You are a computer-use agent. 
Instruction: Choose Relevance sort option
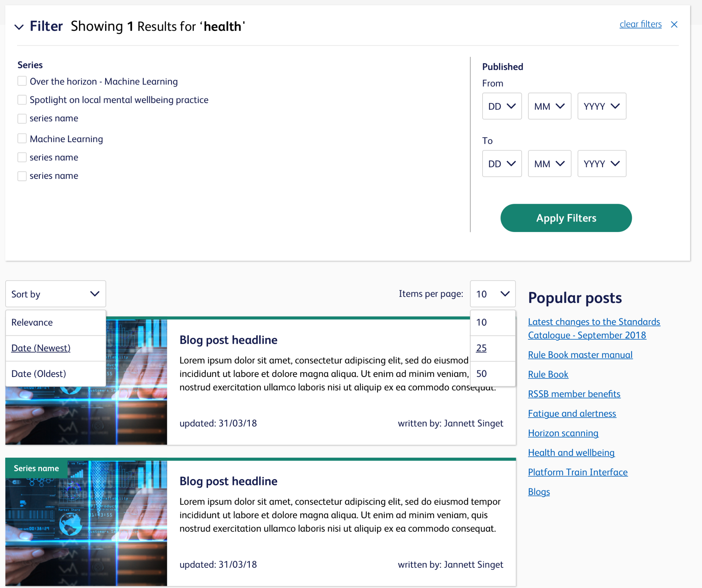click(32, 322)
